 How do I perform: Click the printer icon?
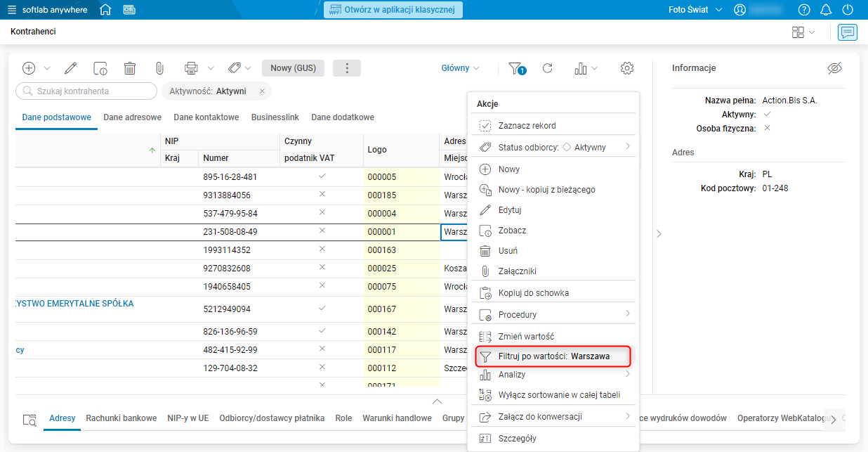pos(191,68)
